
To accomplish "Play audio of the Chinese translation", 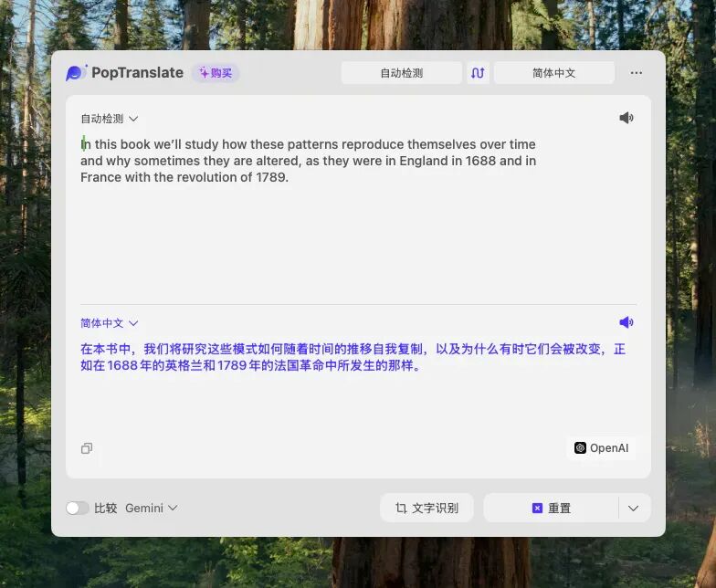I will (626, 322).
